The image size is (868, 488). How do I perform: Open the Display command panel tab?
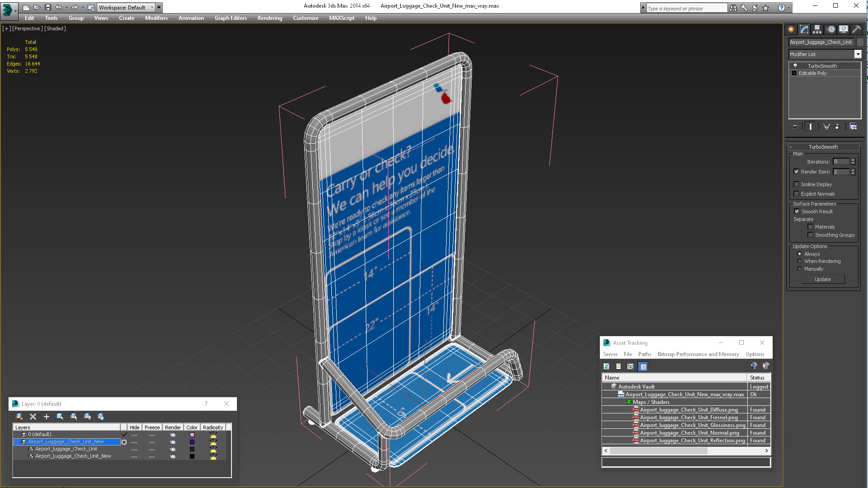pyautogui.click(x=844, y=29)
